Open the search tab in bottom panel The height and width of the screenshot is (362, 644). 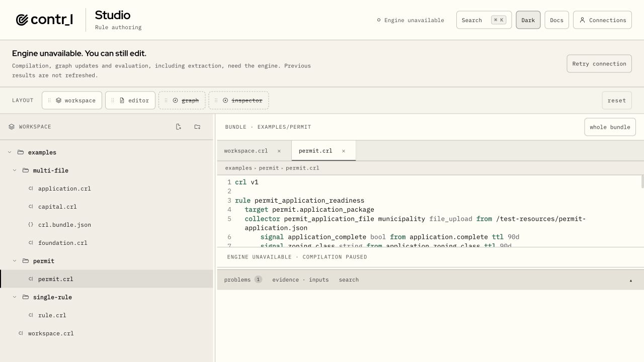(349, 280)
